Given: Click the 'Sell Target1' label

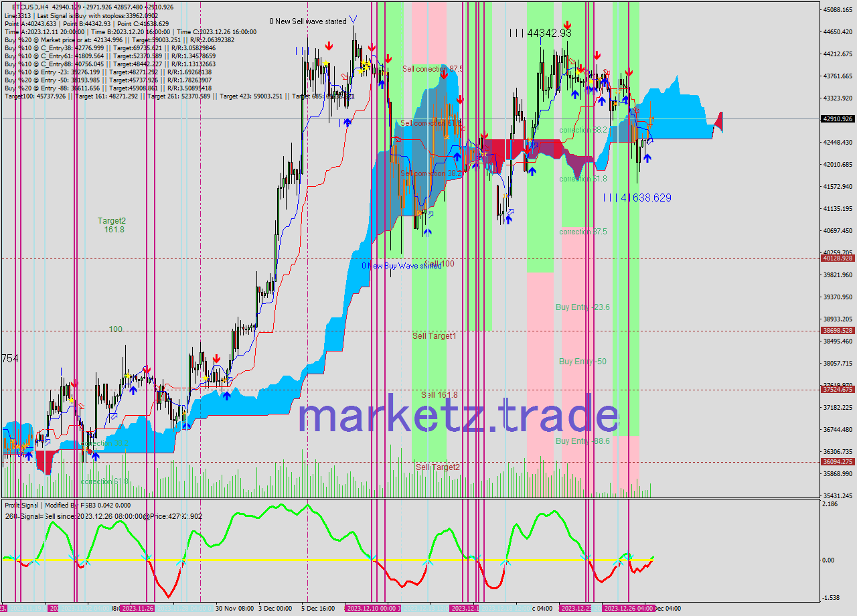Looking at the screenshot, I should tap(434, 336).
